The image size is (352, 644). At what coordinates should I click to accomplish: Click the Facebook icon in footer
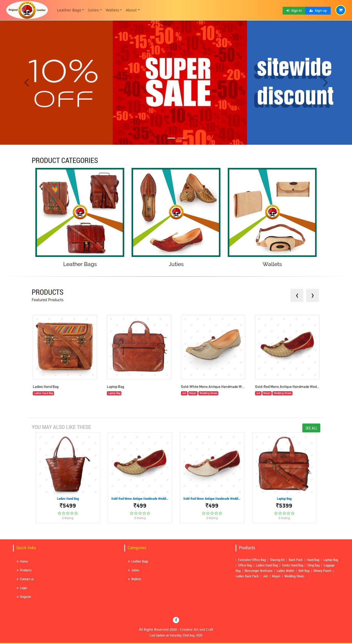(x=176, y=620)
